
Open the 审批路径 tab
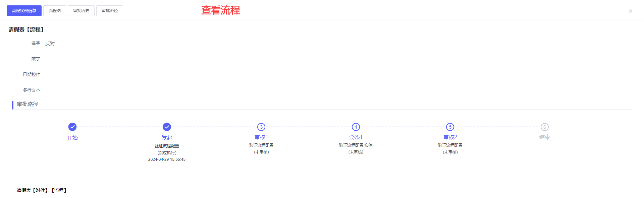(110, 11)
